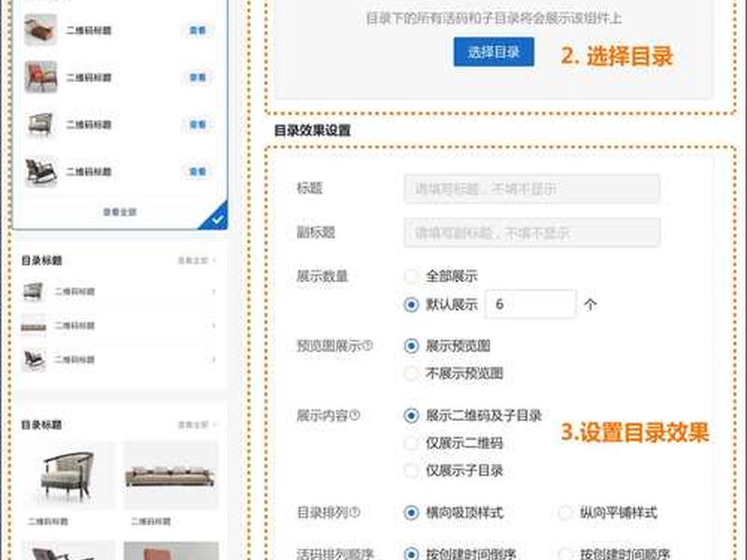Open 查看全部 in the second template header

click(197, 260)
